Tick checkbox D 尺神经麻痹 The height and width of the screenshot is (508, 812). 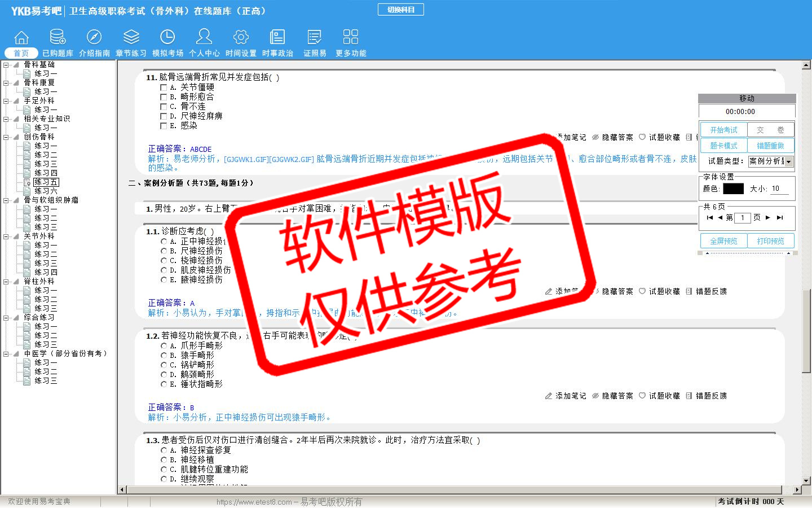(164, 116)
